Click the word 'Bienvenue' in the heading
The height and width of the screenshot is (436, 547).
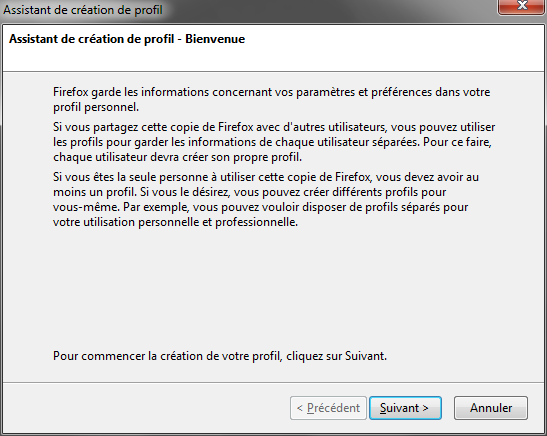(x=215, y=39)
